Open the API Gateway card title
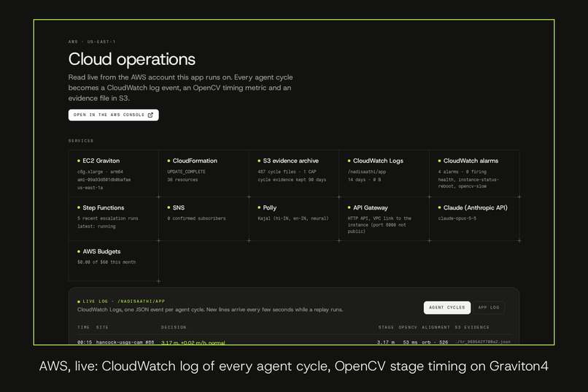This screenshot has height=392, width=588. (x=371, y=207)
